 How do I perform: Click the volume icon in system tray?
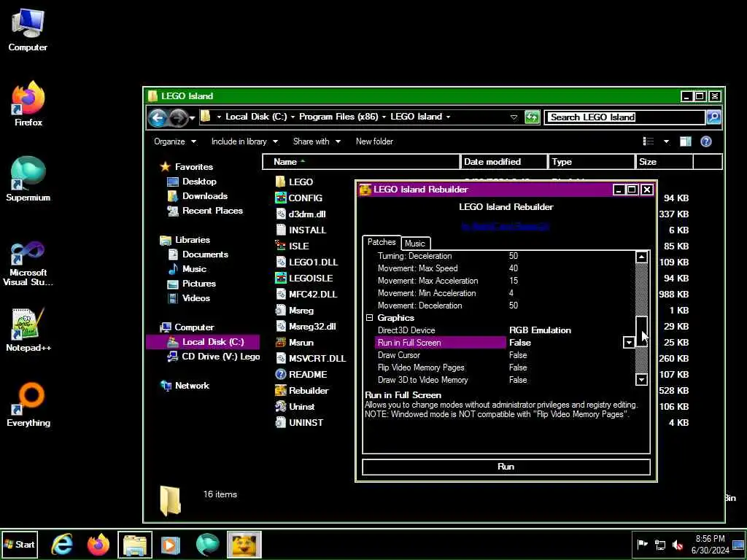point(678,545)
